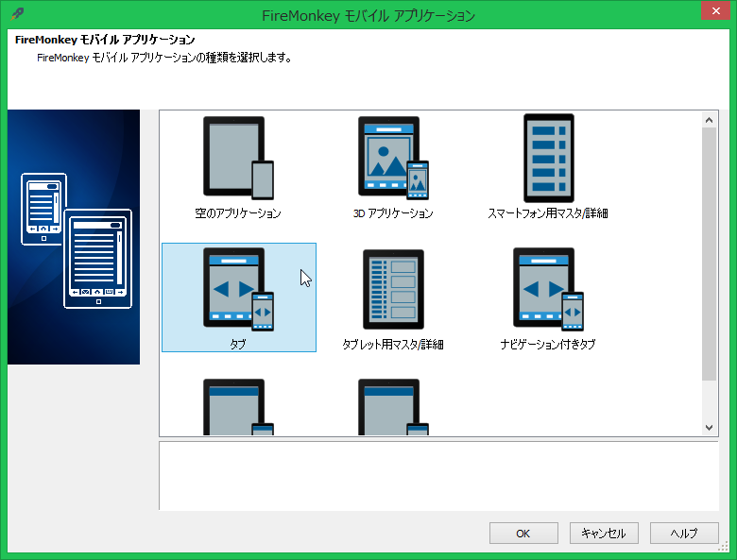Click the キャンセル button
This screenshot has height=560, width=737.
[604, 533]
